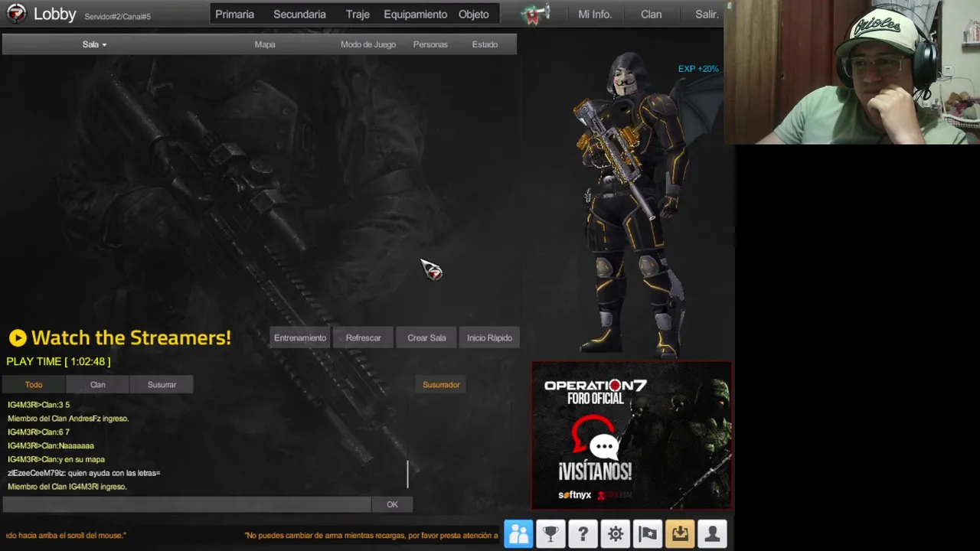The width and height of the screenshot is (980, 551).
Task: Click chat line 'IG4M3Rl>Clan:6 7'
Action: (38, 432)
